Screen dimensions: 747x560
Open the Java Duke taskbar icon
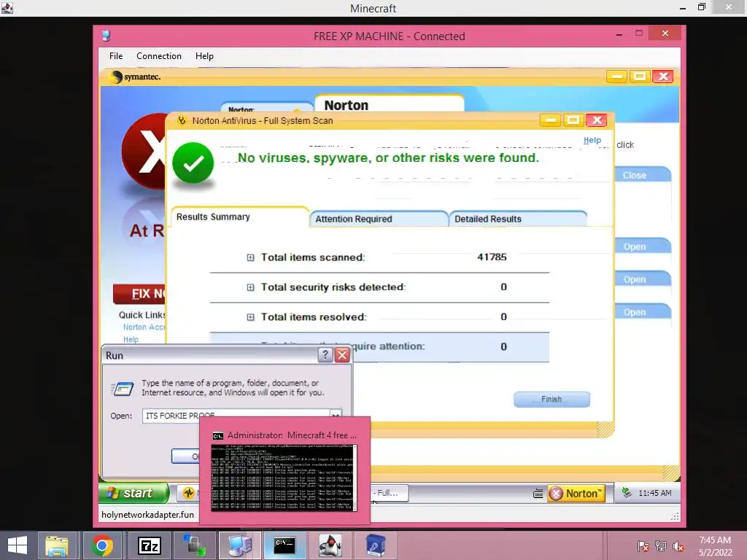coord(330,545)
